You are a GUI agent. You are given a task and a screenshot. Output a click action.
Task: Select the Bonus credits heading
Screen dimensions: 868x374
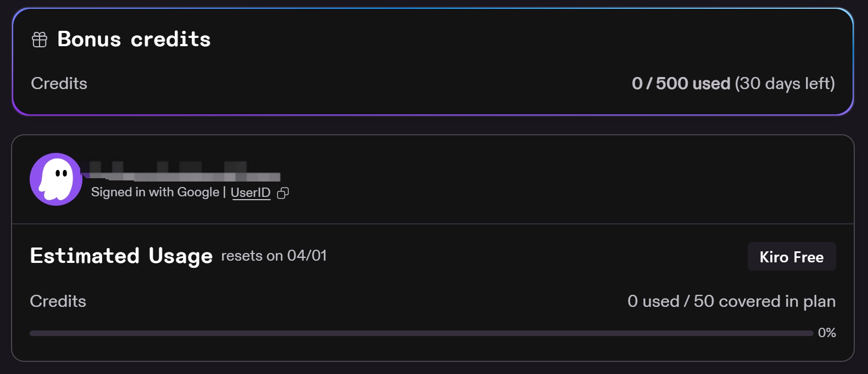point(134,40)
